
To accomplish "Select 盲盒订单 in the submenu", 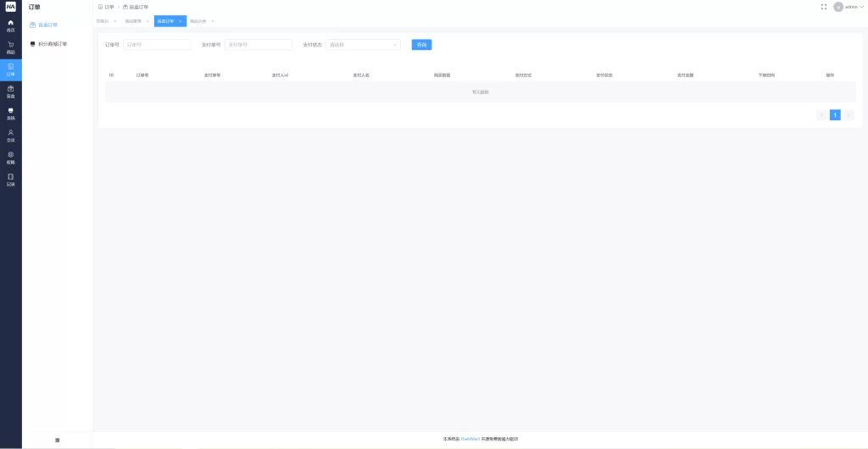I will [48, 25].
